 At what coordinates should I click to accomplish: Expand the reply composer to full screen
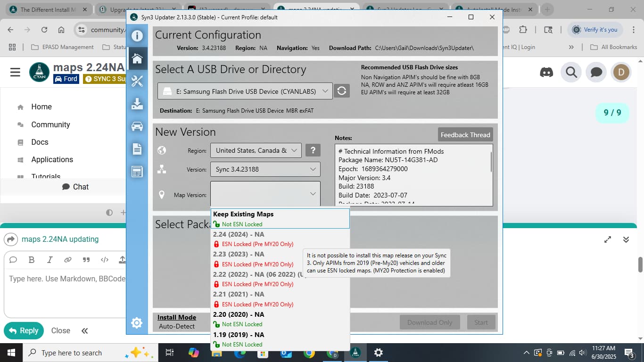pyautogui.click(x=608, y=239)
